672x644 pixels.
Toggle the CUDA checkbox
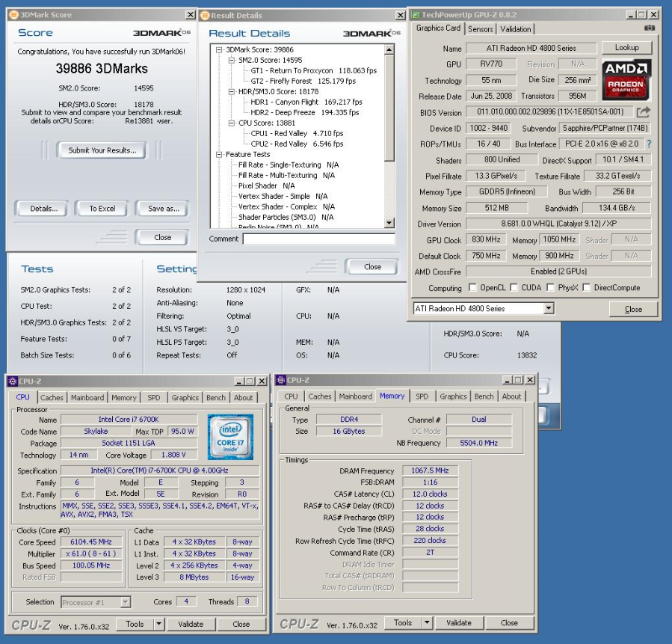(x=514, y=287)
